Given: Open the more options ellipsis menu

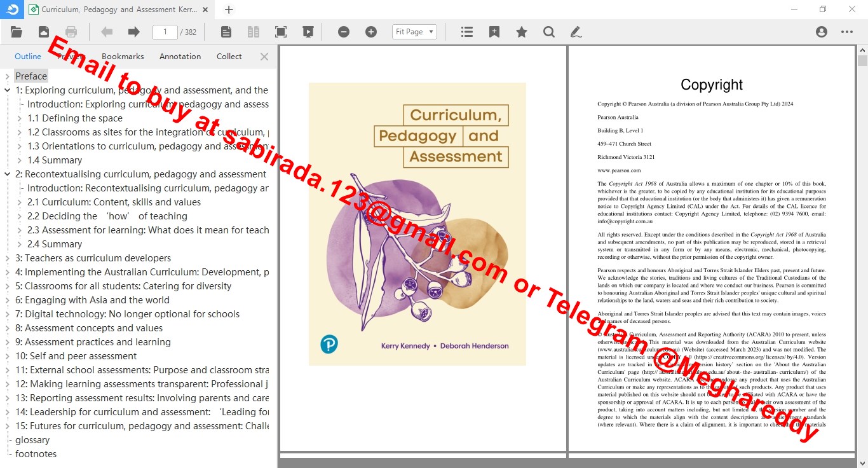Looking at the screenshot, I should click(847, 32).
